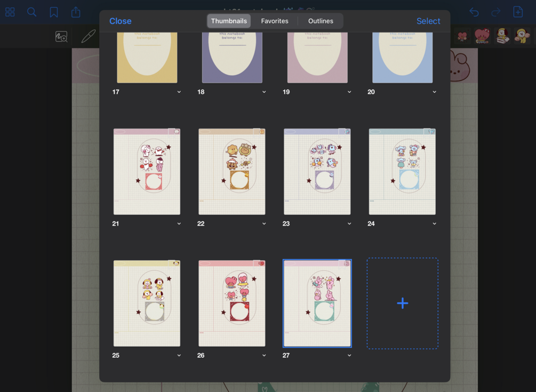Screen dimensions: 536x392
Task: Select the zoom window tool icon
Action: click(61, 37)
